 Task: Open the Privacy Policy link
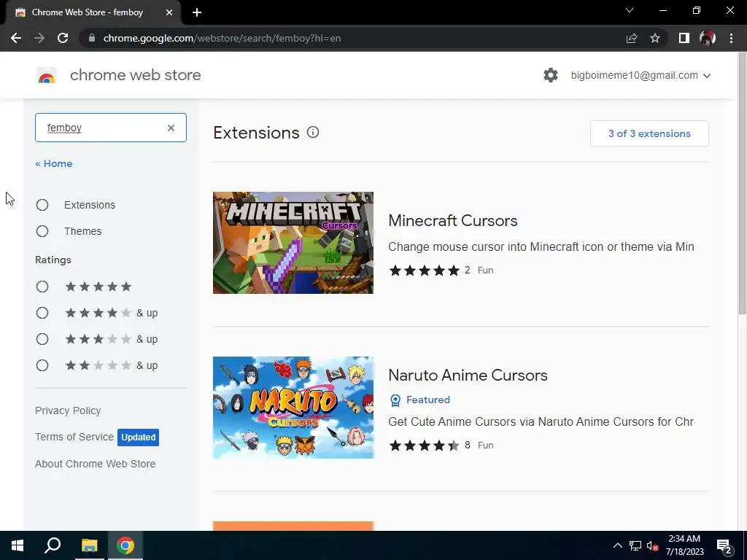click(x=68, y=411)
